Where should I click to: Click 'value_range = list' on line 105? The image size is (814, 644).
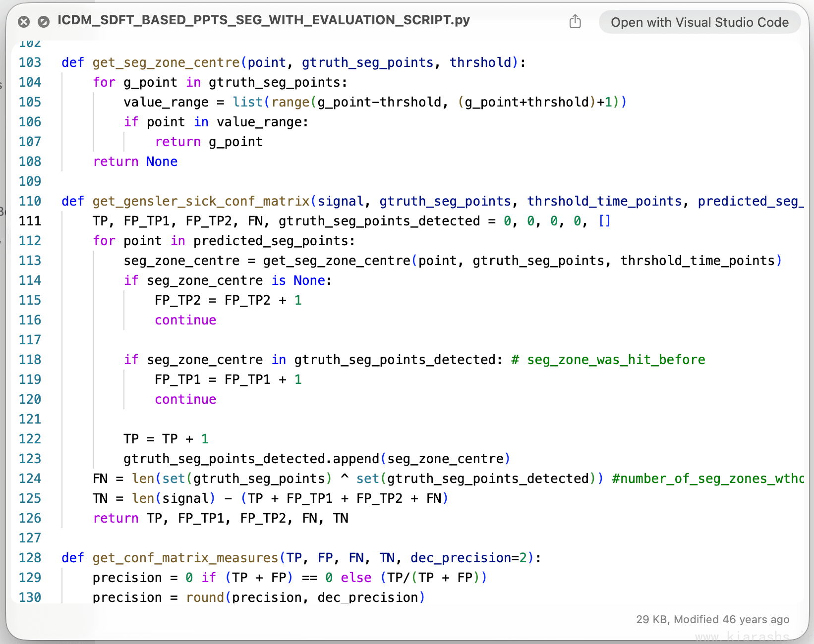pos(193,102)
